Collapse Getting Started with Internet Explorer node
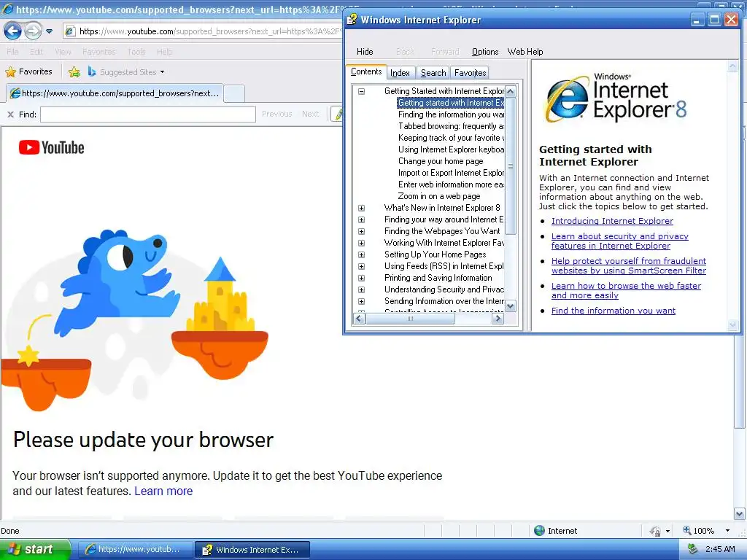Screen dimensions: 747x560 click(x=362, y=91)
